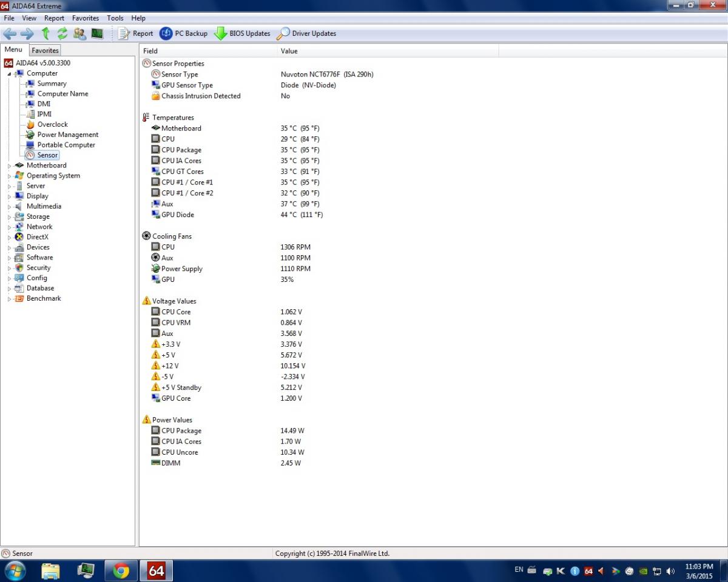Open Driver Updates from the toolbar

pos(306,34)
